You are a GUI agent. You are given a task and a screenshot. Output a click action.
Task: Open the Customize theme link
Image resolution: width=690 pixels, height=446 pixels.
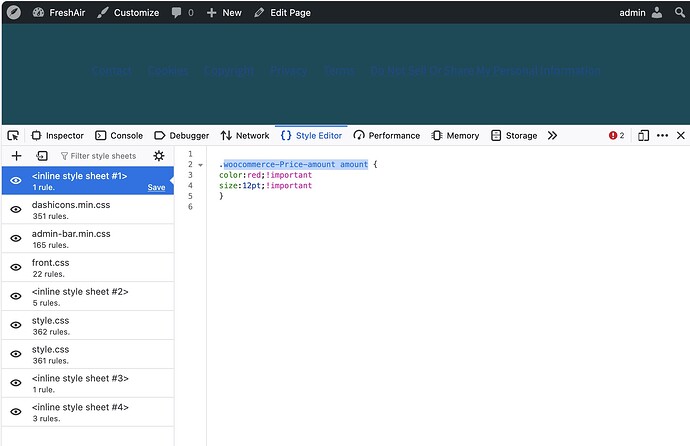pos(128,12)
